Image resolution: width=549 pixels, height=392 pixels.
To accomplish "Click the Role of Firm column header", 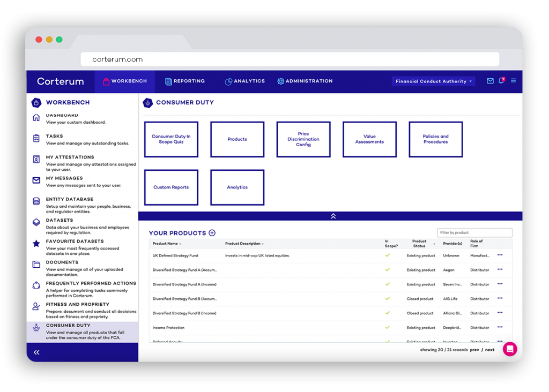I will 477,243.
